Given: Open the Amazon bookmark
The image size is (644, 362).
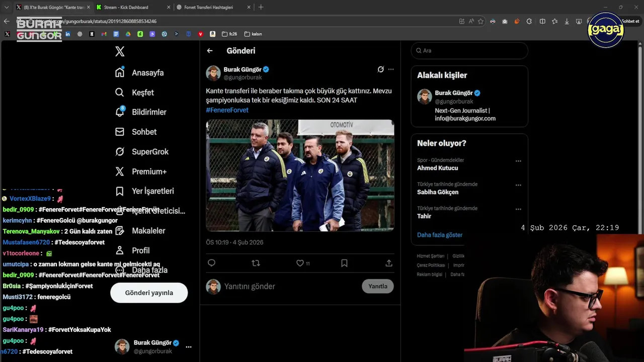Looking at the screenshot, I should [x=213, y=34].
